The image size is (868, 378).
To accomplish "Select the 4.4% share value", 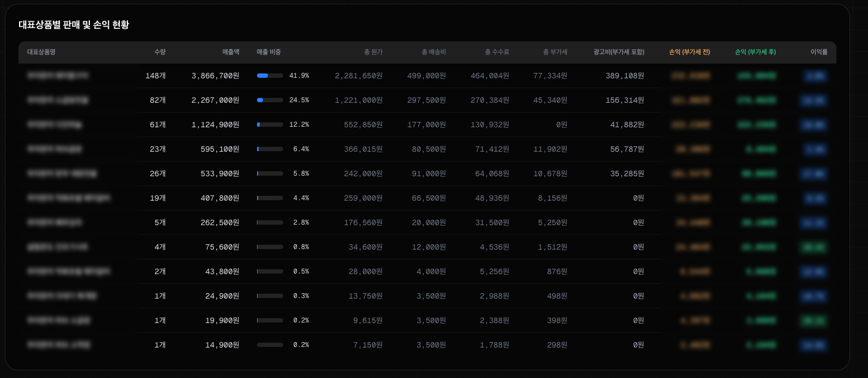I will tap(301, 198).
